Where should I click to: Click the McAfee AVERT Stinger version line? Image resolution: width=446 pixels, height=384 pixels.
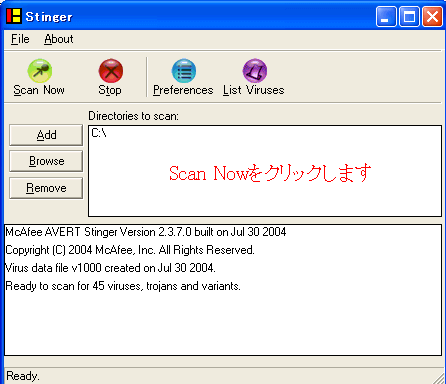tap(146, 232)
